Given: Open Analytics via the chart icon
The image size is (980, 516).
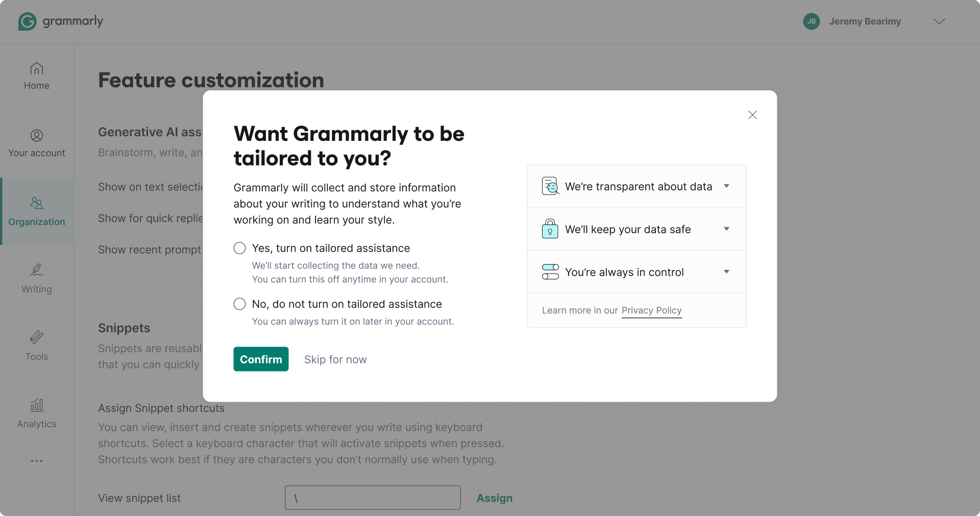Looking at the screenshot, I should click(36, 405).
